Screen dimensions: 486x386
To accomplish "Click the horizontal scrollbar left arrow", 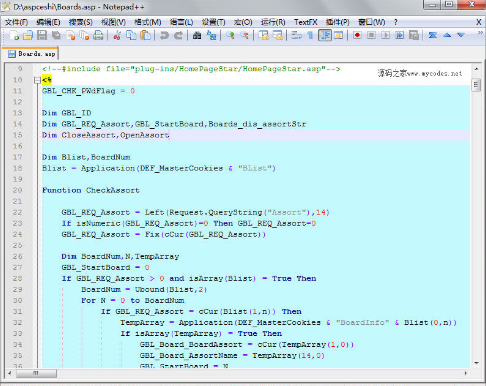I will (x=10, y=373).
